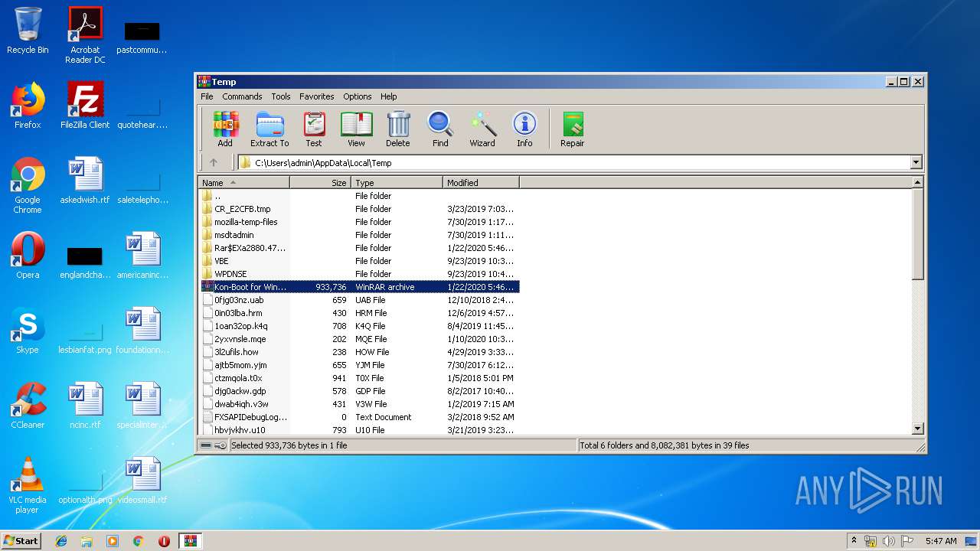
Task: Open the Favorites menu
Action: [x=317, y=96]
